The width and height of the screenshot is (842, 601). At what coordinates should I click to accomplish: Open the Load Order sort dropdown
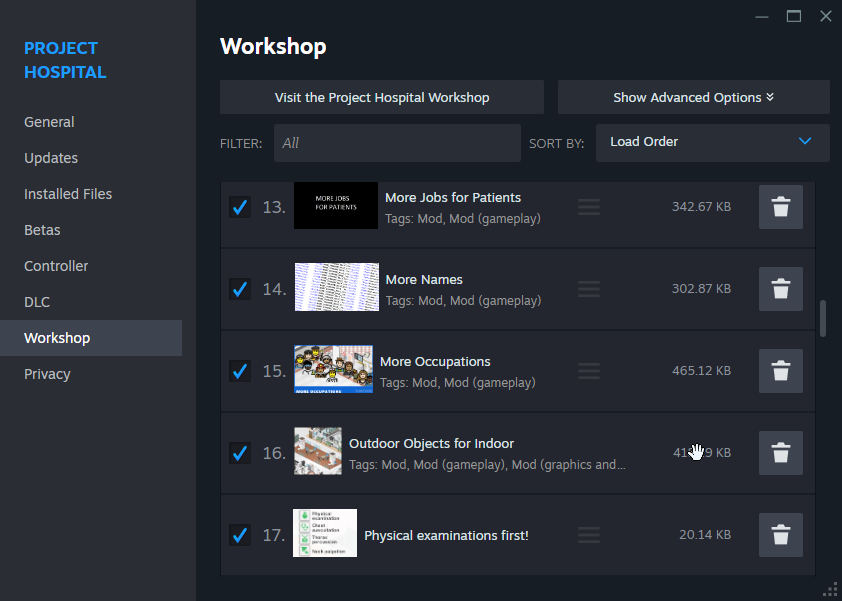(713, 142)
